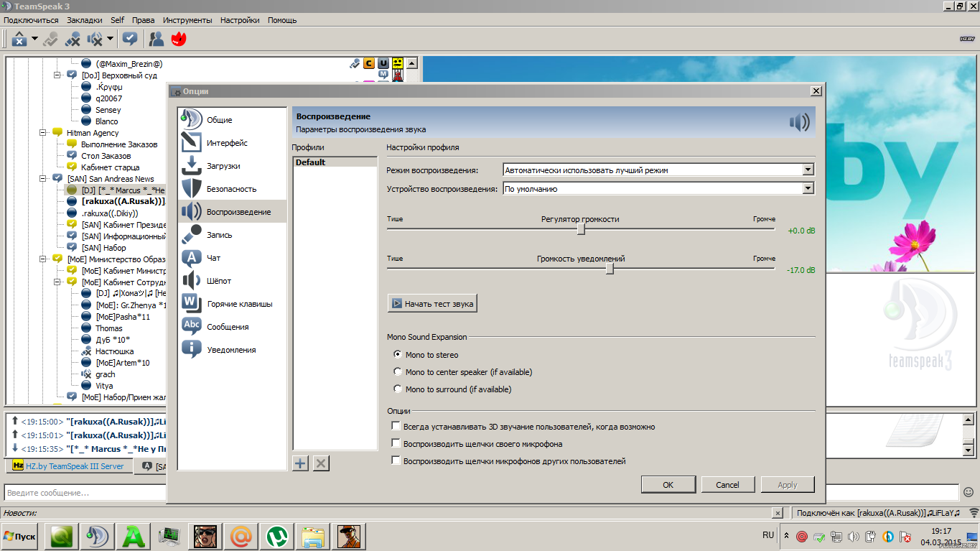The width and height of the screenshot is (980, 551).
Task: Select the Mono to stereo radio option
Action: pos(398,355)
